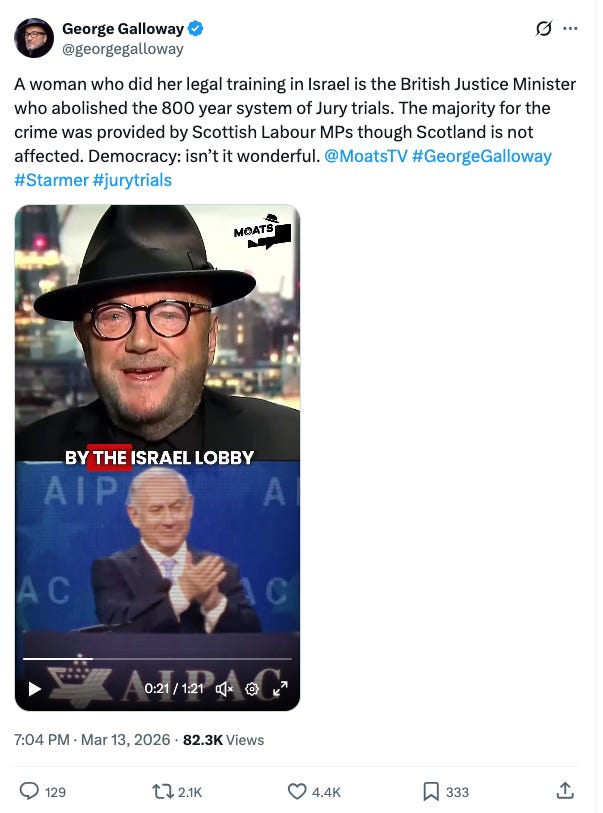Repost using the retweet arrows icon

(x=161, y=791)
